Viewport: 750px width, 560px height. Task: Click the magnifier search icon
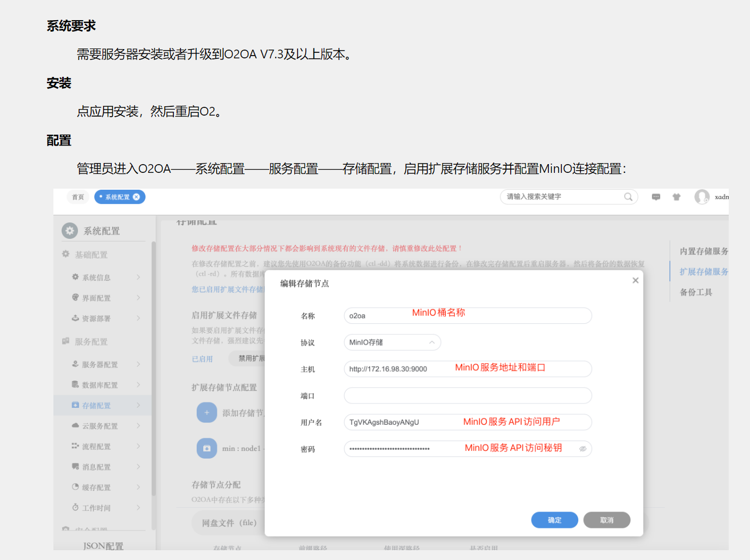pyautogui.click(x=628, y=197)
